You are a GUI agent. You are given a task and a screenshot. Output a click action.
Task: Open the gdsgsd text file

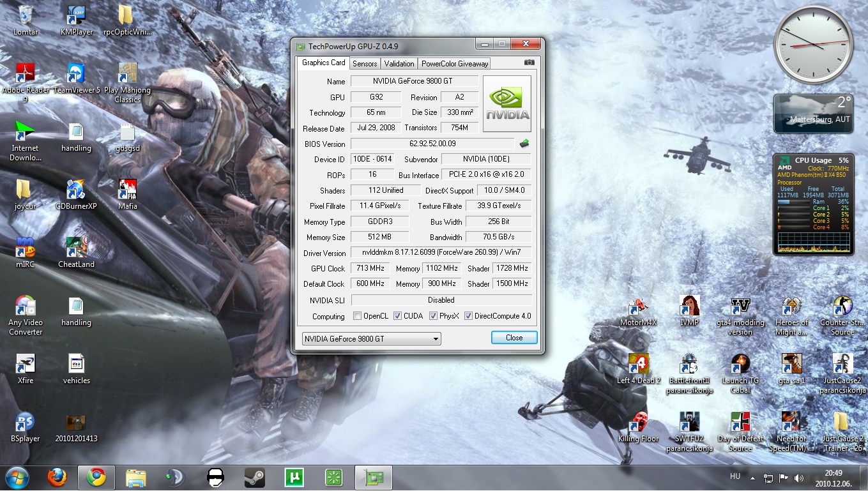pos(128,137)
